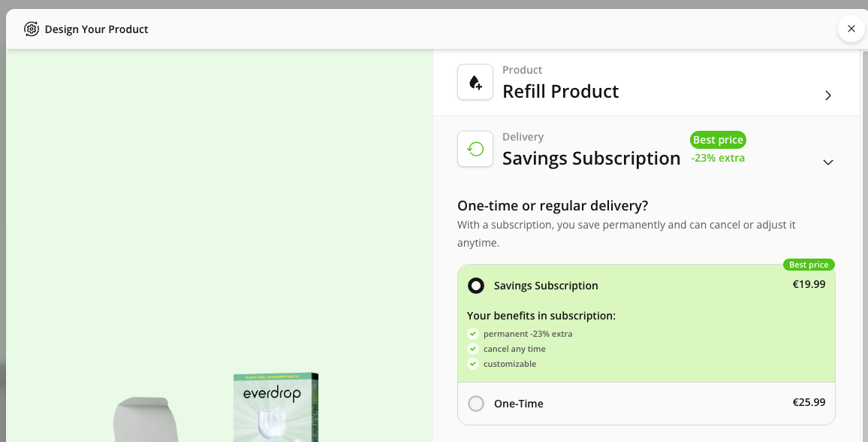868x442 pixels.
Task: Select the Savings Subscription radio button
Action: click(476, 286)
